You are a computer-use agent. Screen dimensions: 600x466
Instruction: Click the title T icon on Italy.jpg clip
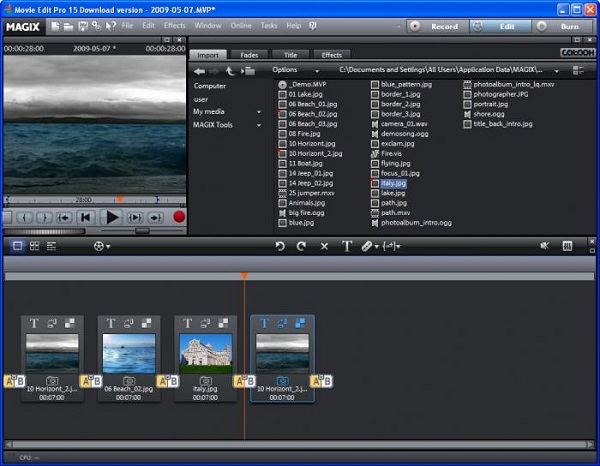[x=186, y=323]
